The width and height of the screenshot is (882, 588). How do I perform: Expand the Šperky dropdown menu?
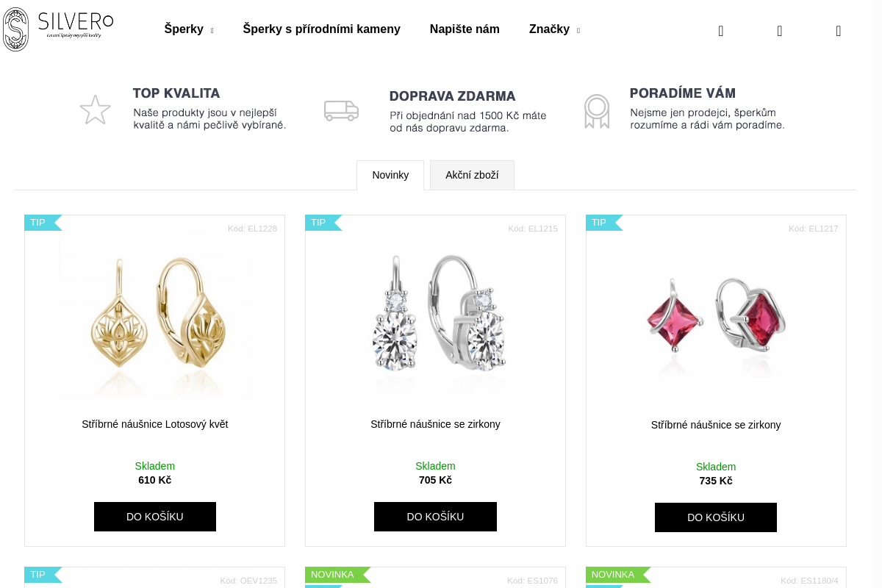189,29
